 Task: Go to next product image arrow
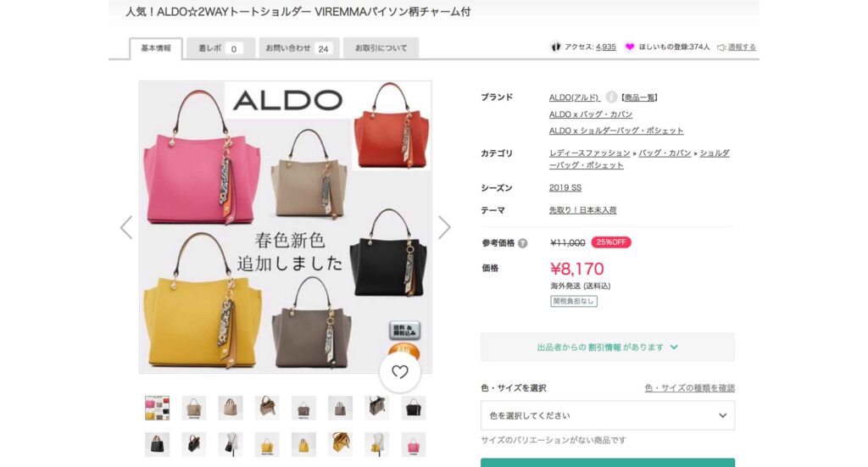(444, 227)
